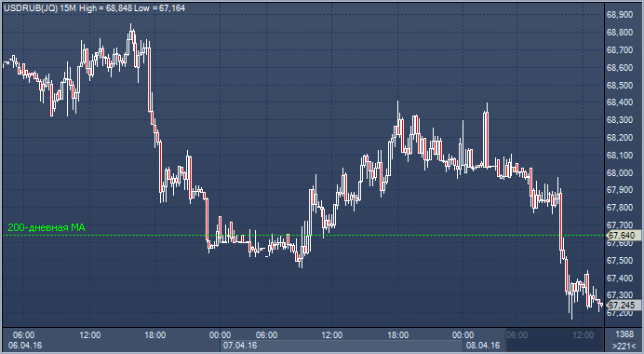
Task: Click the 68,800 price axis label
Action: (620, 33)
